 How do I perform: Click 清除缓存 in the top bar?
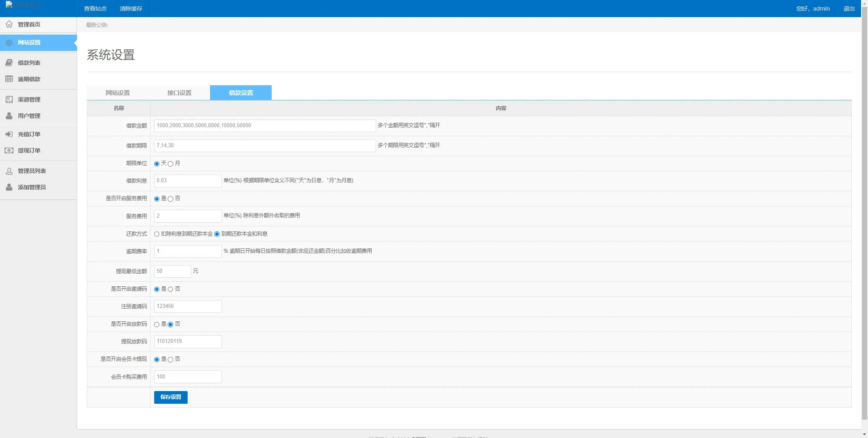click(131, 9)
